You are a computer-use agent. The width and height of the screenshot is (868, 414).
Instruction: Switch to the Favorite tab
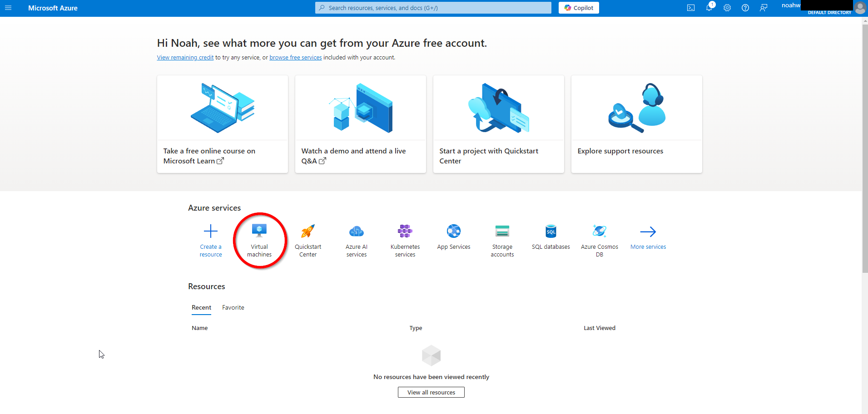[233, 307]
